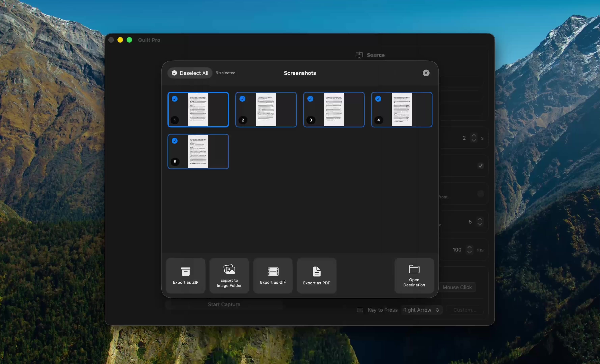Select screenshot thumbnail number 3 page preview

(334, 109)
